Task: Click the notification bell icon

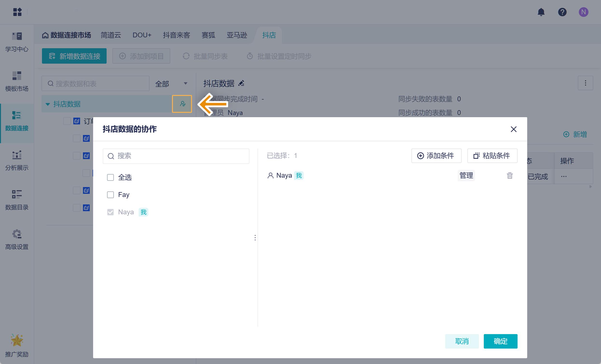Action: [x=541, y=12]
